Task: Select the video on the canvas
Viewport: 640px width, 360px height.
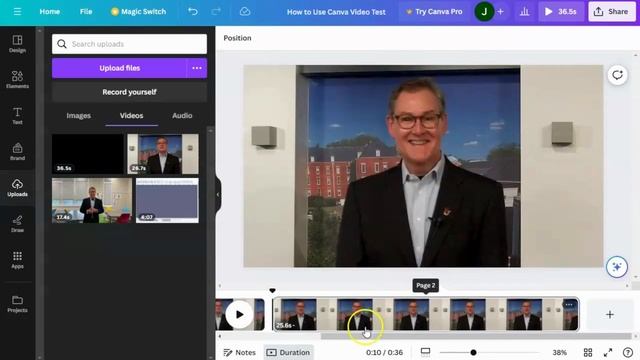Action: [423, 166]
